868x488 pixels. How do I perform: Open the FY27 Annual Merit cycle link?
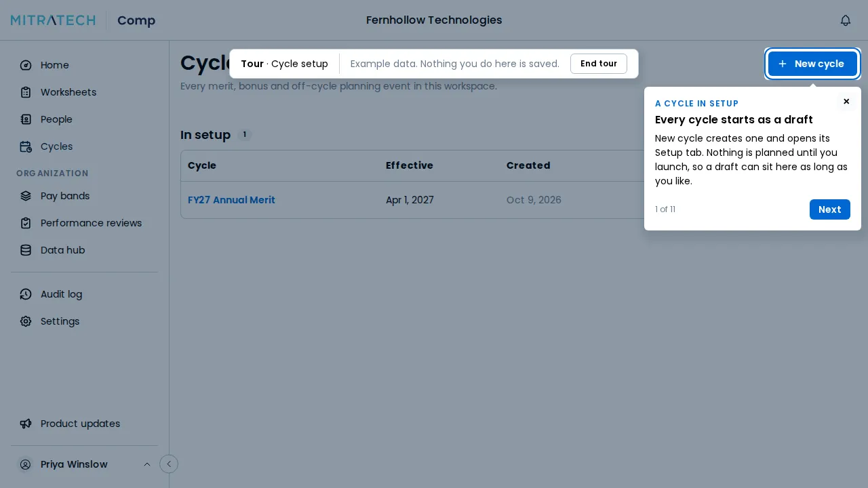click(x=231, y=200)
